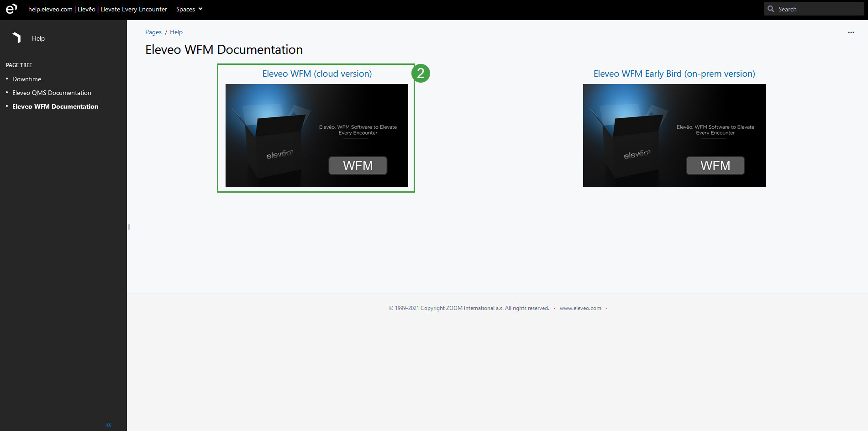The height and width of the screenshot is (431, 868).
Task: Open the three-dot page actions menu
Action: 851,32
